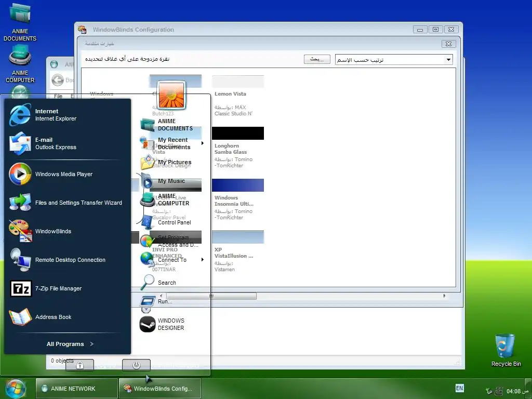Select Longhorn Samba Glass skin
The height and width of the screenshot is (399, 532).
pyautogui.click(x=238, y=148)
